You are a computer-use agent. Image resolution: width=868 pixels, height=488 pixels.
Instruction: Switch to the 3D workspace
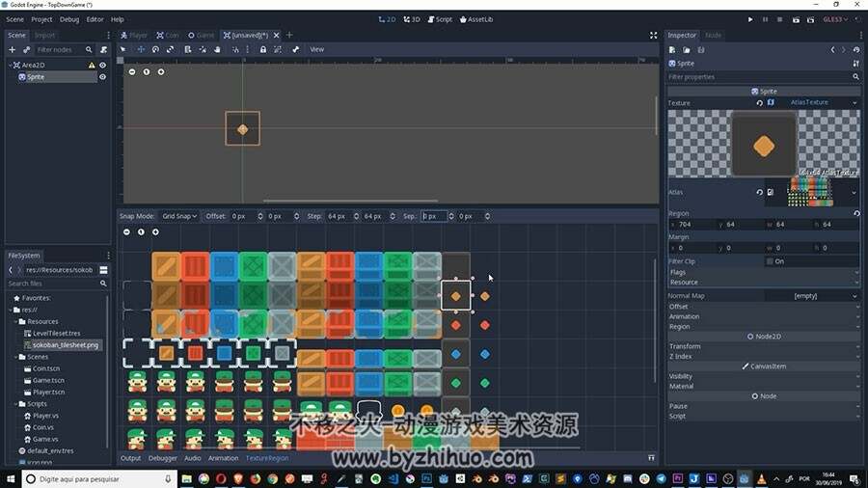(411, 19)
